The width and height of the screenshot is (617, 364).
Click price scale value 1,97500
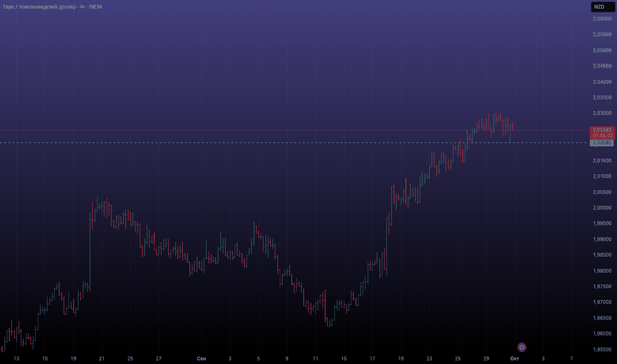tap(602, 287)
